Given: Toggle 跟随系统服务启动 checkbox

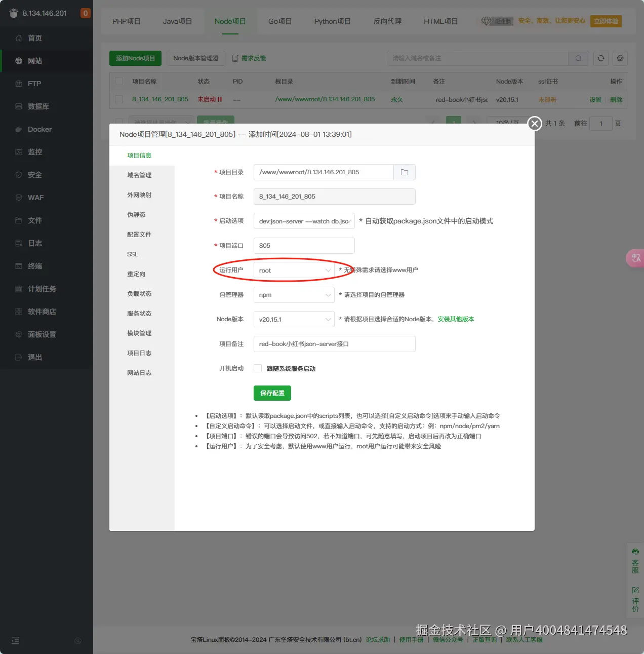Looking at the screenshot, I should 258,368.
